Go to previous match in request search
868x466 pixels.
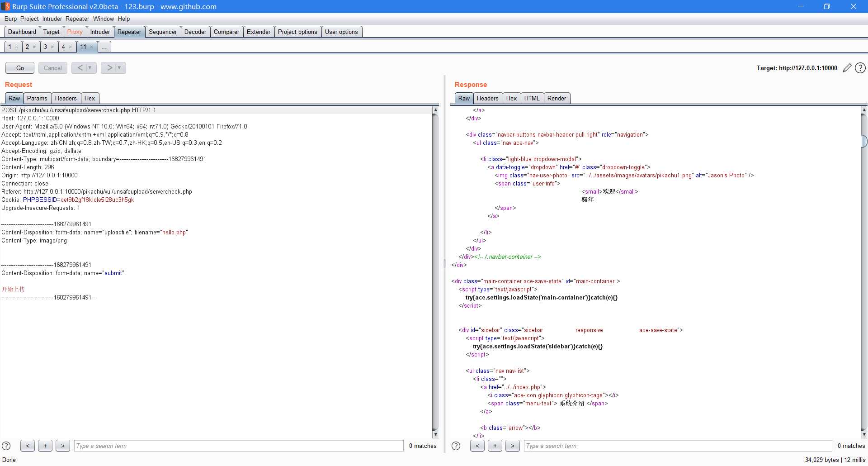[28, 446]
